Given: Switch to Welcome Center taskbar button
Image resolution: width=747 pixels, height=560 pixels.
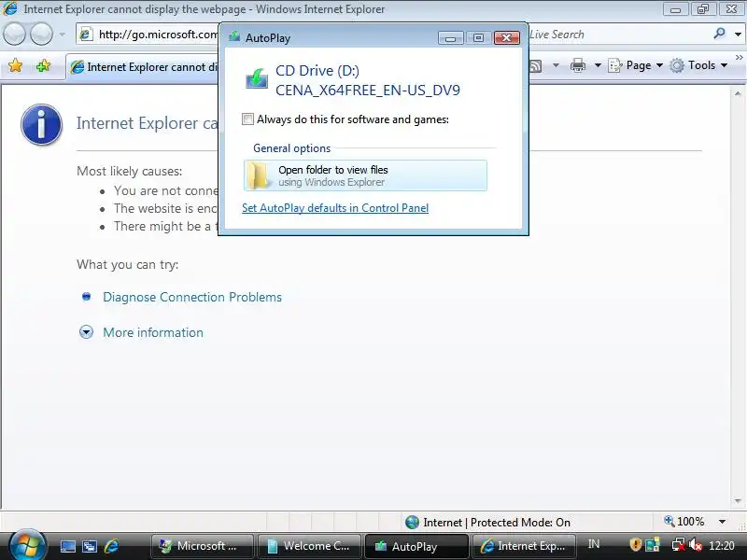Looking at the screenshot, I should click(310, 546).
